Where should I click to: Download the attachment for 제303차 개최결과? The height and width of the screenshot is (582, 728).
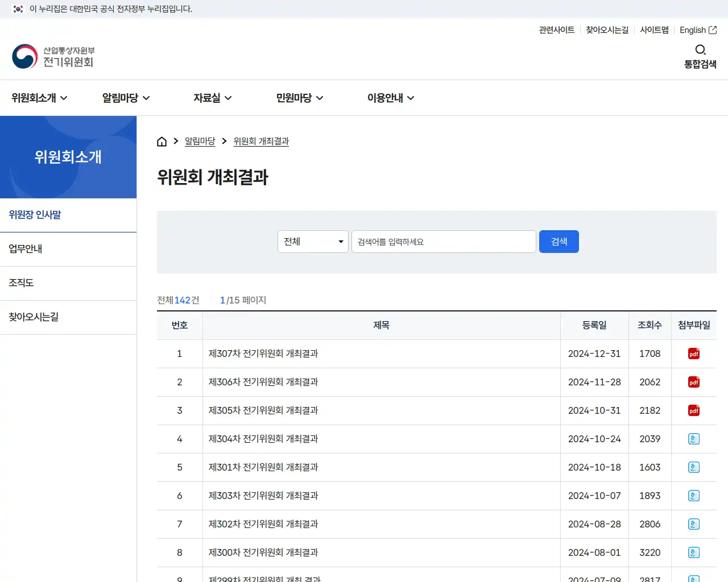pos(694,496)
